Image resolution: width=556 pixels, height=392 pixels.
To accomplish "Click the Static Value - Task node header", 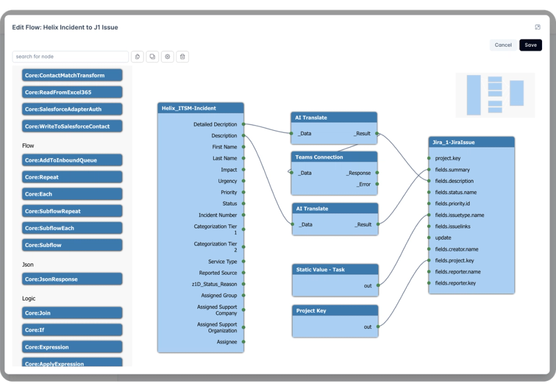I will (335, 270).
